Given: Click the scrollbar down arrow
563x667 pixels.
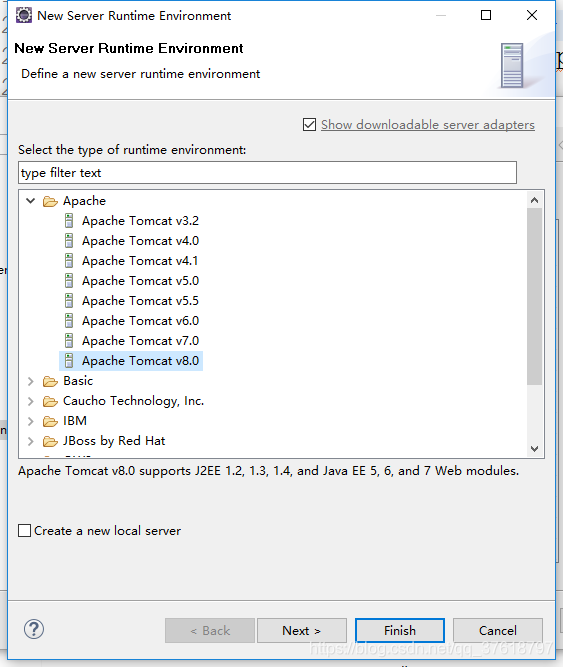Looking at the screenshot, I should click(535, 448).
